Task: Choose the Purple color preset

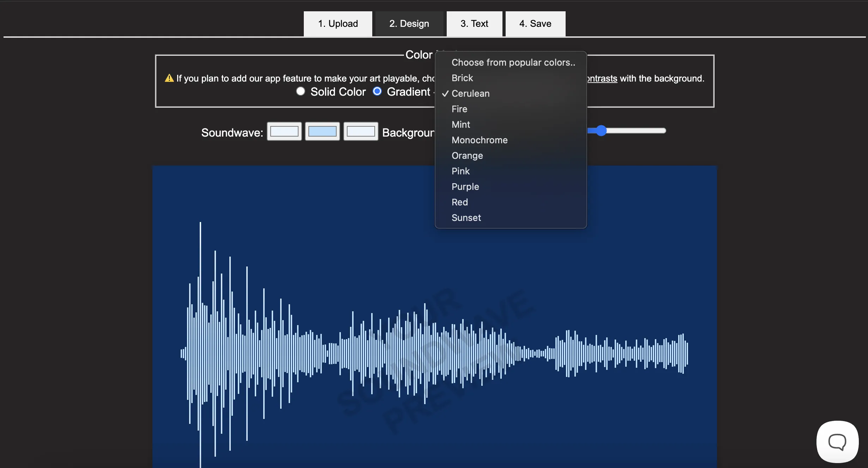Action: 511,187
